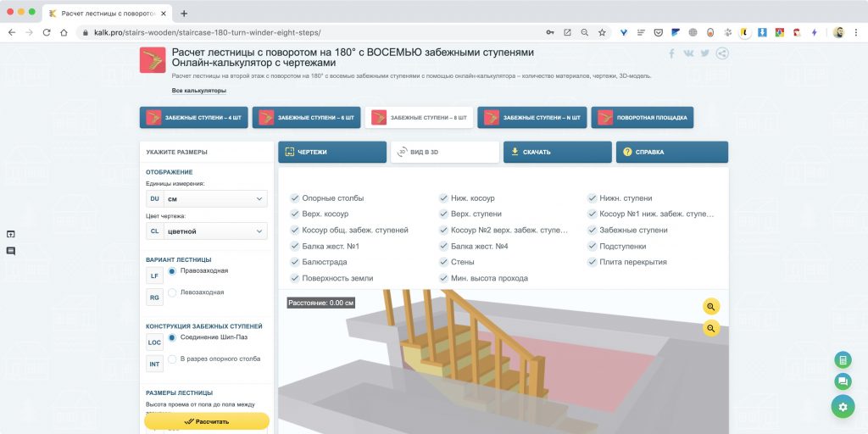Toggle Мин. высота прохода checkbox
The width and height of the screenshot is (868, 434).
[443, 278]
